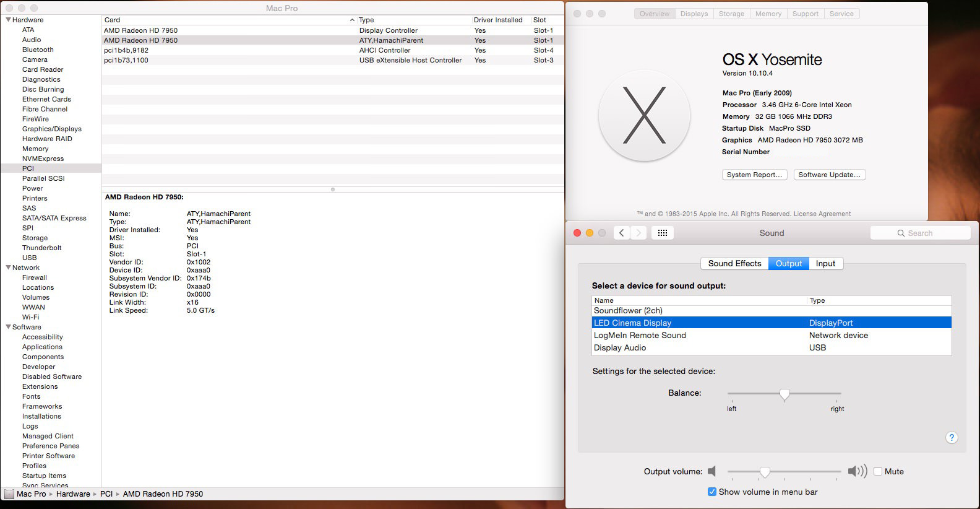Uncheck Show volume in menu bar
Screen dimensions: 980x509
click(712, 492)
